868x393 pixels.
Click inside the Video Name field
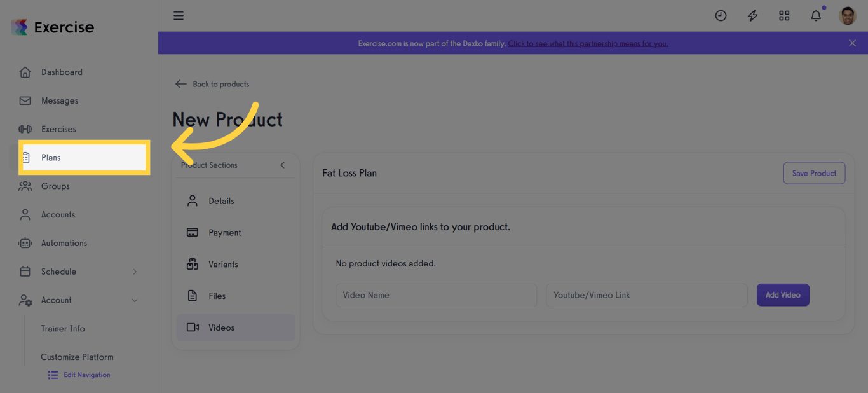436,295
